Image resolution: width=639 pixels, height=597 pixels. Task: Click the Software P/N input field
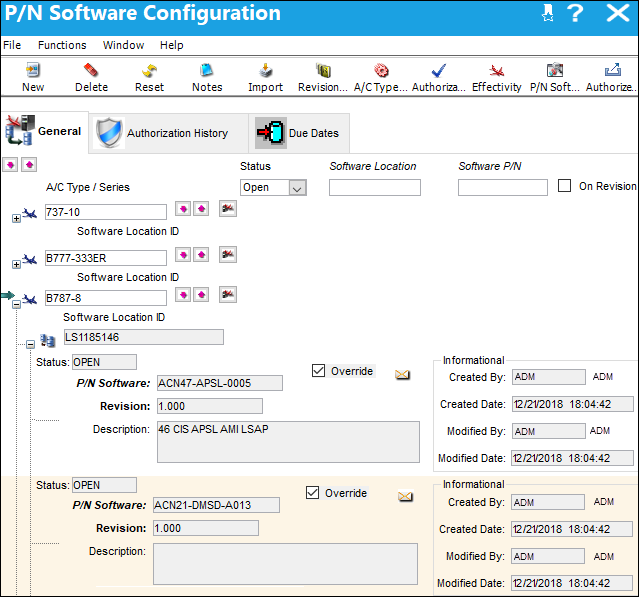coord(503,188)
